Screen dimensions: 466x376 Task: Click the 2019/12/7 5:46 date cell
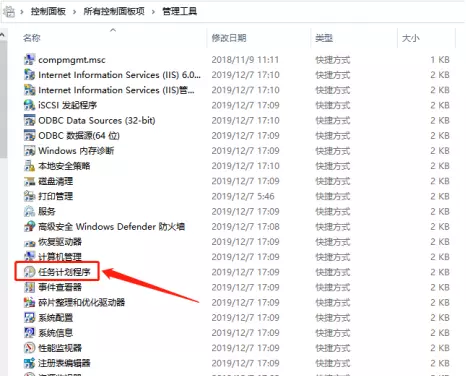[x=243, y=196]
